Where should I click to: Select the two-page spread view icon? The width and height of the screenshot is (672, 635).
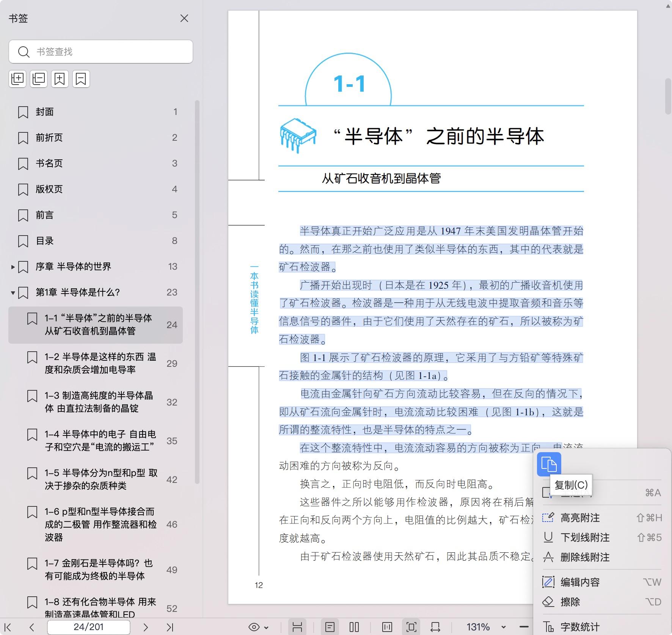click(353, 627)
